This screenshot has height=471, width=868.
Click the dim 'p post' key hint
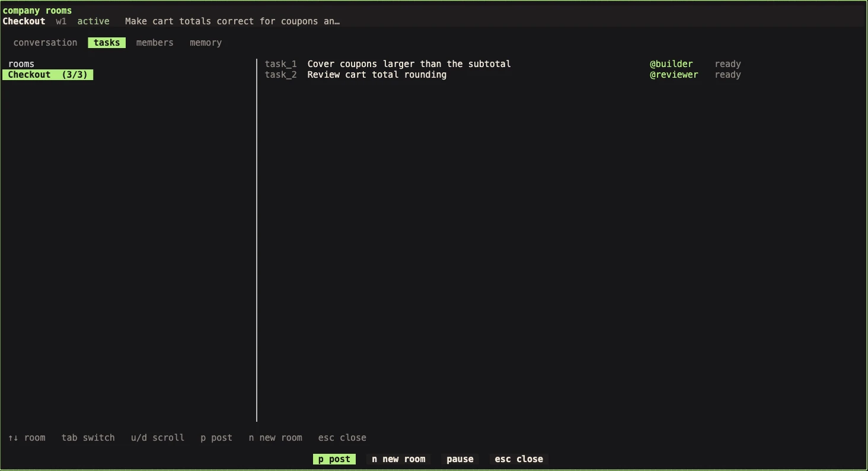[x=216, y=438]
